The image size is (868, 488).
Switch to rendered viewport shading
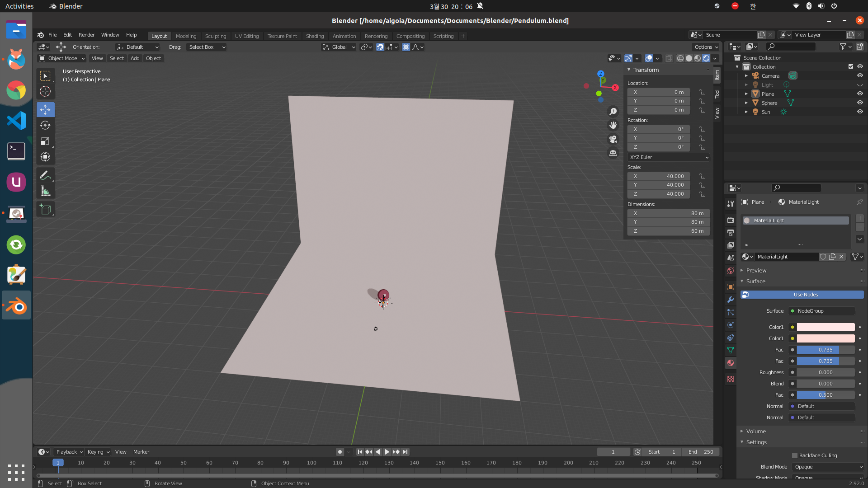point(706,58)
